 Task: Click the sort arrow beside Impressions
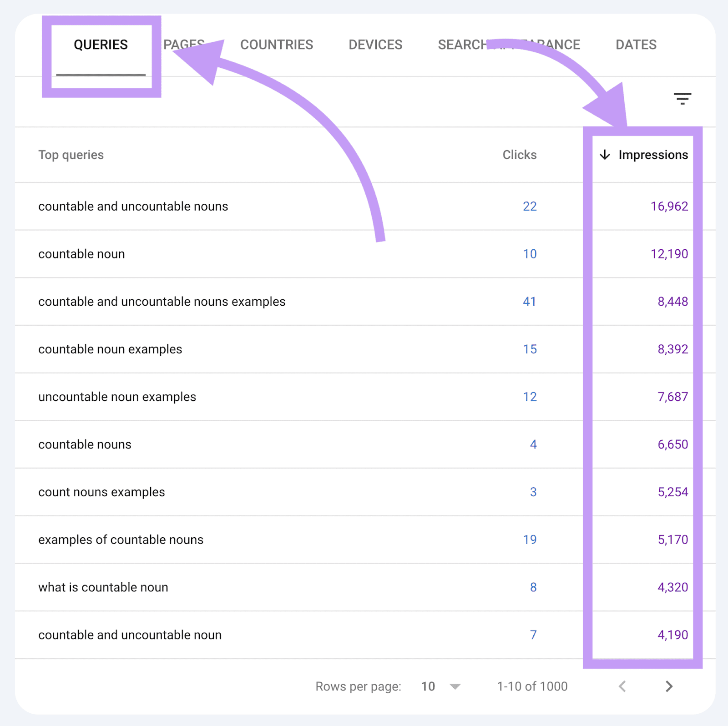(604, 155)
